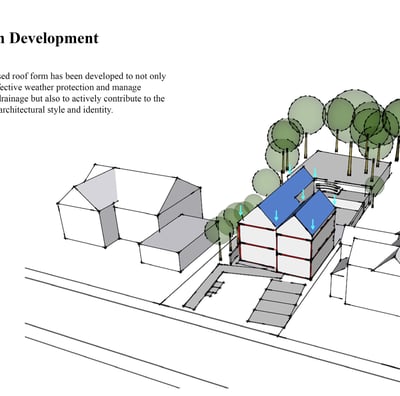Select the large white neighbouring building at left
Viewport: 400px width, 396px height.
coord(130,206)
